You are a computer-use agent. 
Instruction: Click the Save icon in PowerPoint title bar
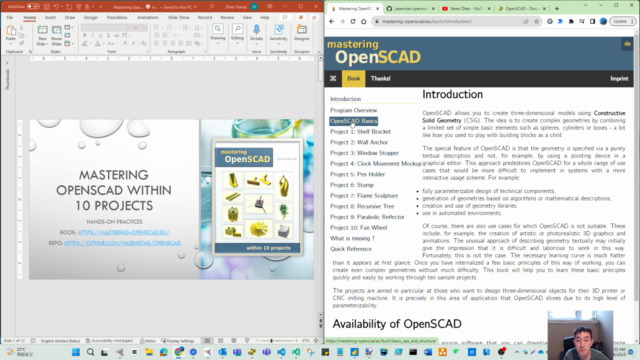pyautogui.click(x=47, y=7)
